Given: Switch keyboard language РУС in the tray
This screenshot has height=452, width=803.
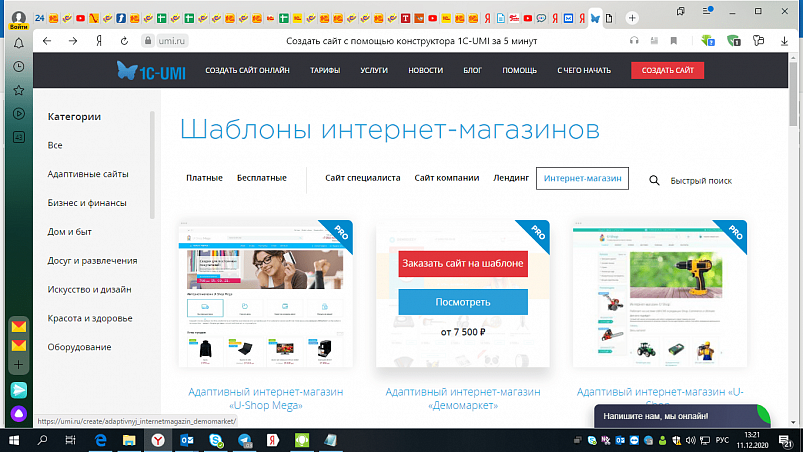Looking at the screenshot, I should click(722, 440).
